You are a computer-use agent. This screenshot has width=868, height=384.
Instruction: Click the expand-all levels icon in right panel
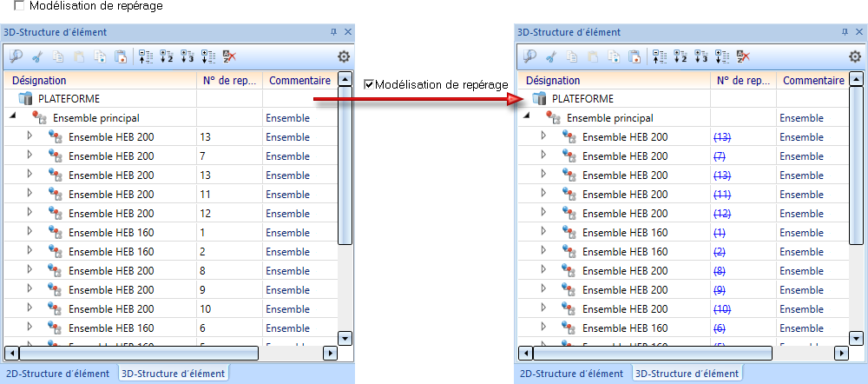[722, 56]
